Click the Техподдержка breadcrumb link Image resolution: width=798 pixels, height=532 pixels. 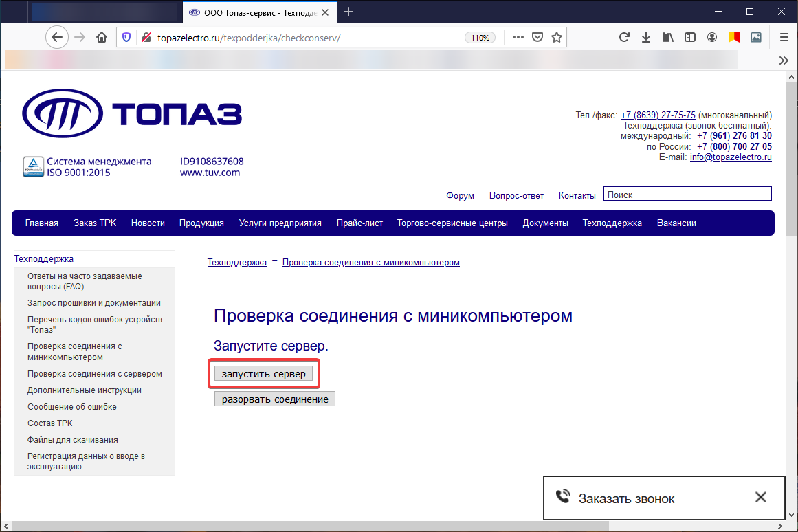pos(236,262)
